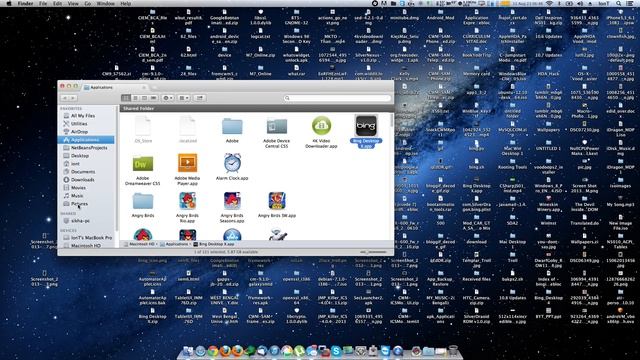
Task: Focus the Finder search field
Action: (337, 98)
